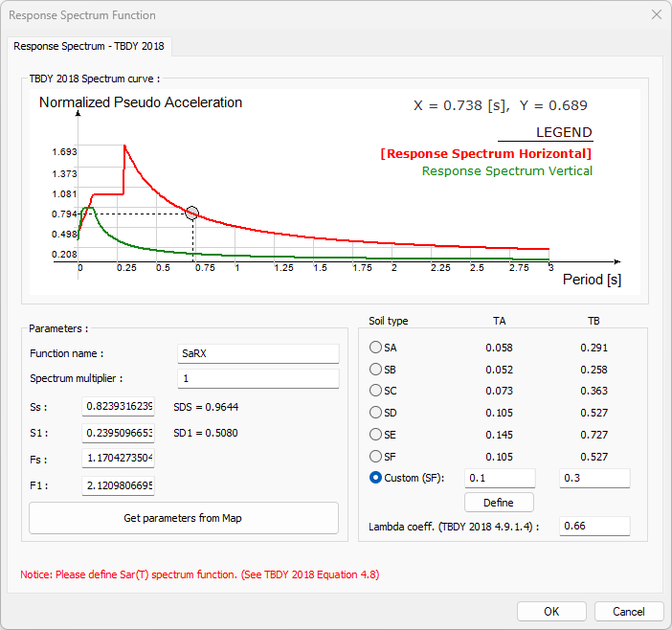
Task: Confirm with the OK button
Action: click(x=551, y=612)
